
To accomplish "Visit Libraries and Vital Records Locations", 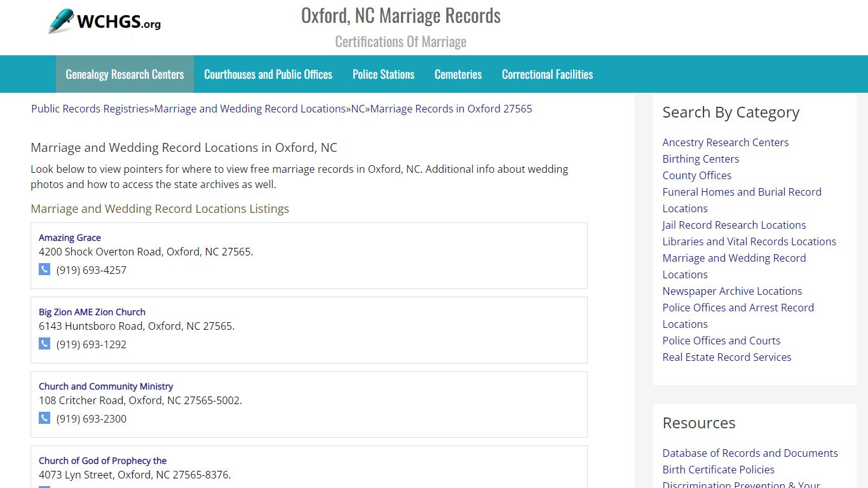I will [749, 241].
